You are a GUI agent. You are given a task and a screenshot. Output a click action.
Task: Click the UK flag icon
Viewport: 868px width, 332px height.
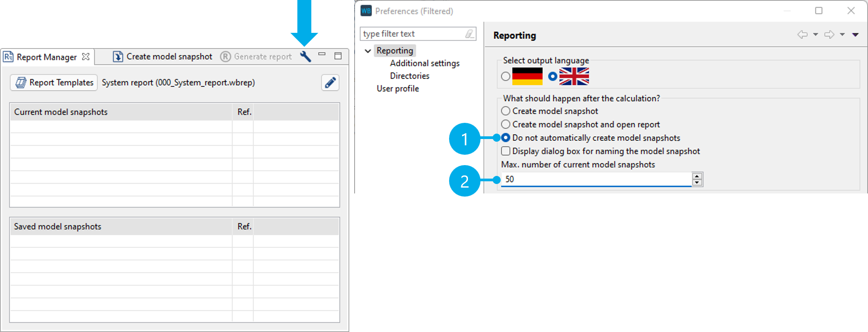pyautogui.click(x=574, y=76)
